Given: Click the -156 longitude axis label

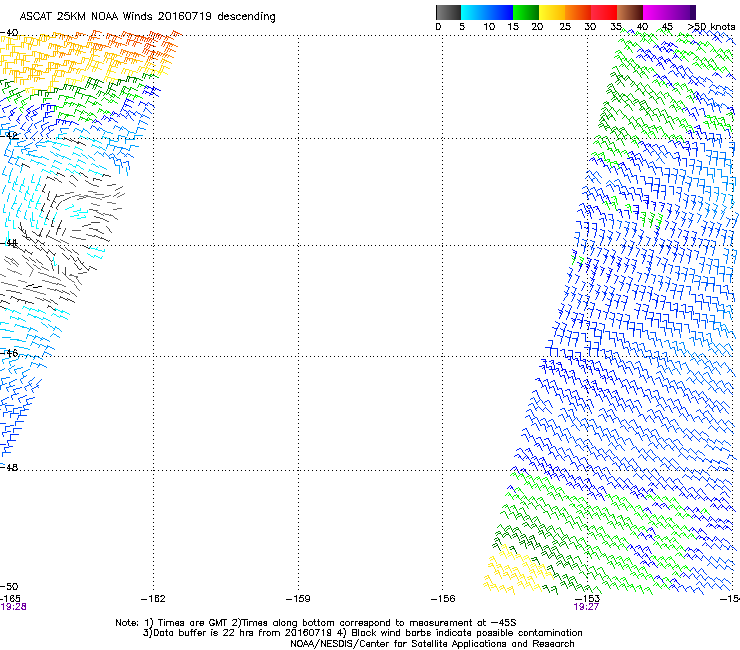Looking at the screenshot, I should tap(443, 599).
